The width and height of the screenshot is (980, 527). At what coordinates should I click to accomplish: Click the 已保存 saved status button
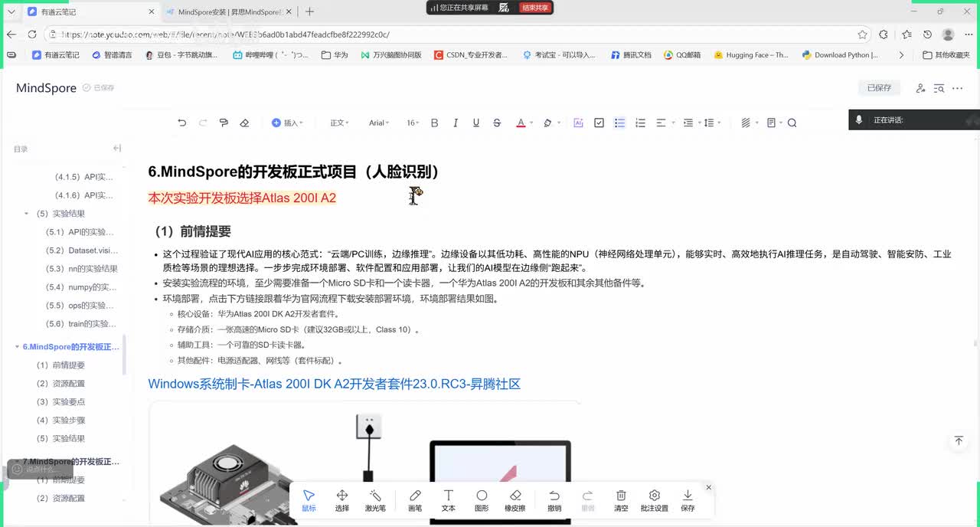(879, 88)
